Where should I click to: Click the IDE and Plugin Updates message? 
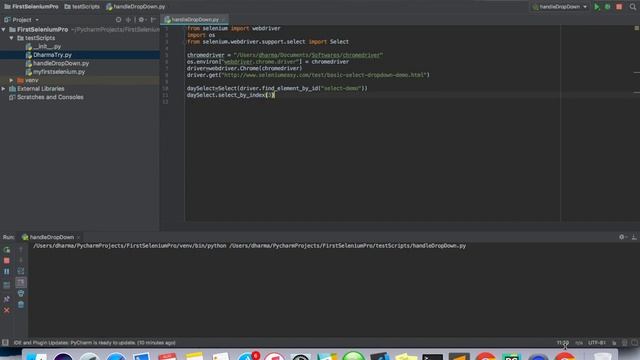pos(95,343)
